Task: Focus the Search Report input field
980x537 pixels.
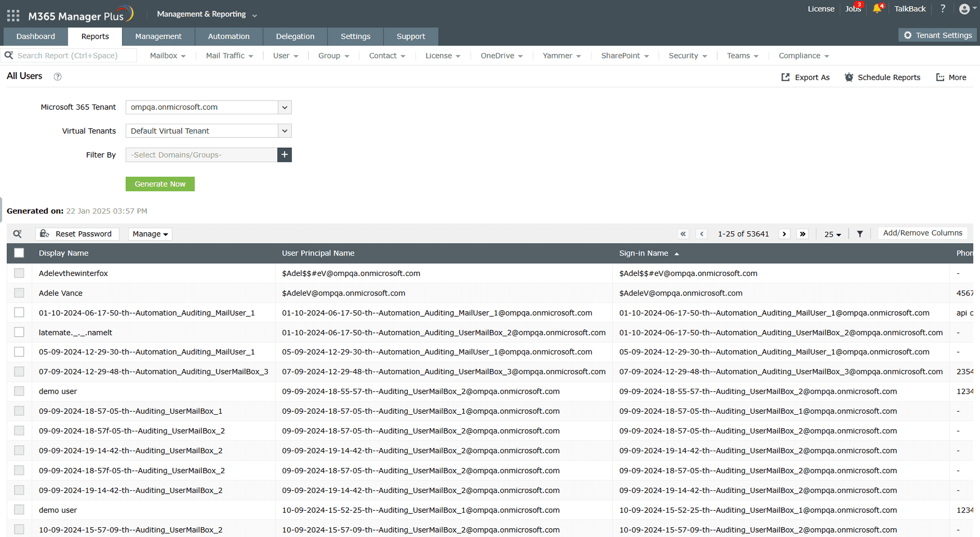Action: click(74, 55)
